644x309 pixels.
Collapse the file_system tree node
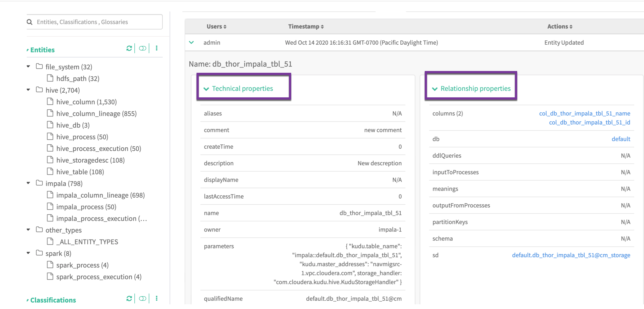[29, 67]
